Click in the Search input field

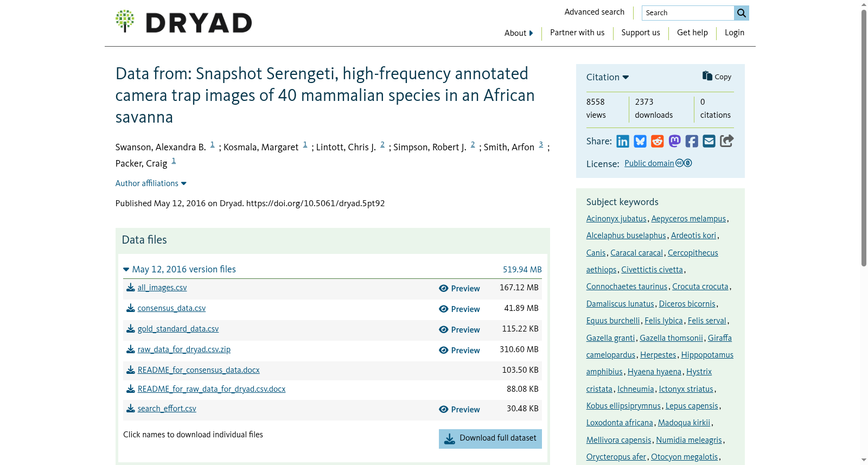click(x=688, y=13)
